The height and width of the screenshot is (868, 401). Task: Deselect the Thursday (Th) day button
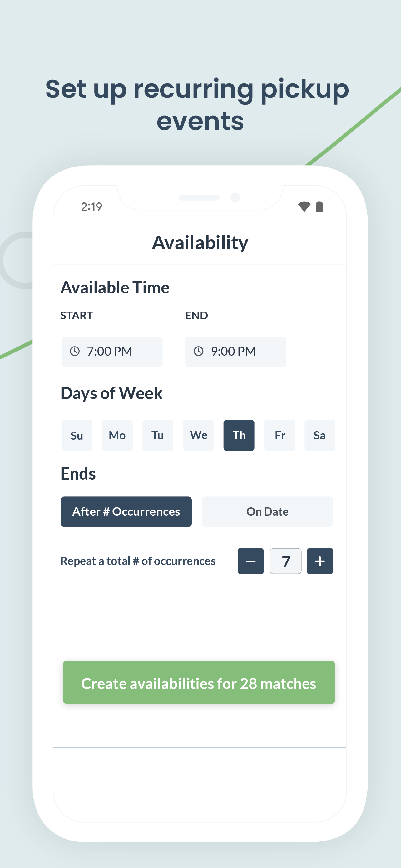239,435
